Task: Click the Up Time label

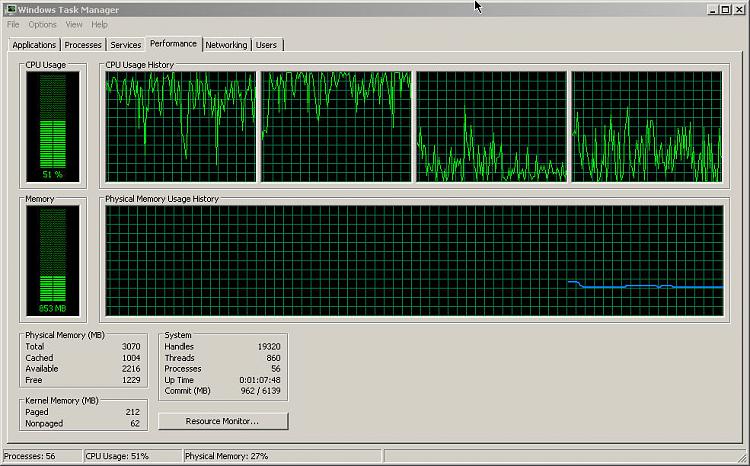Action: pos(179,380)
